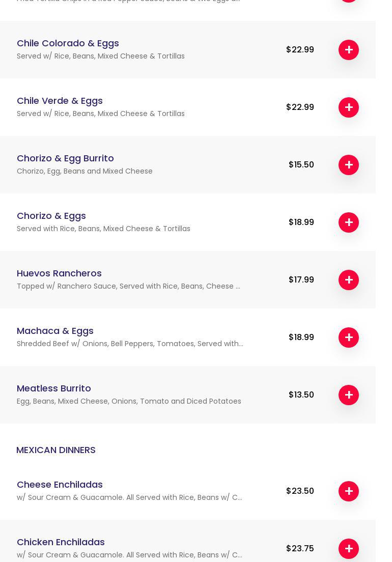Open Chile Verde & Eggs item details

[x=60, y=101]
